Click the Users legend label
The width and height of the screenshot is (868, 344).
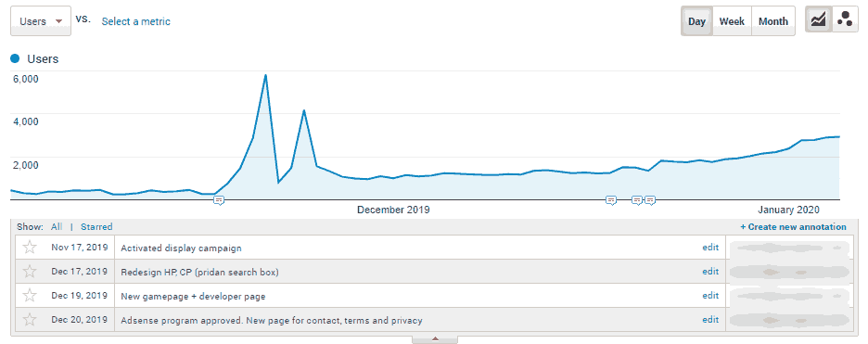point(43,58)
